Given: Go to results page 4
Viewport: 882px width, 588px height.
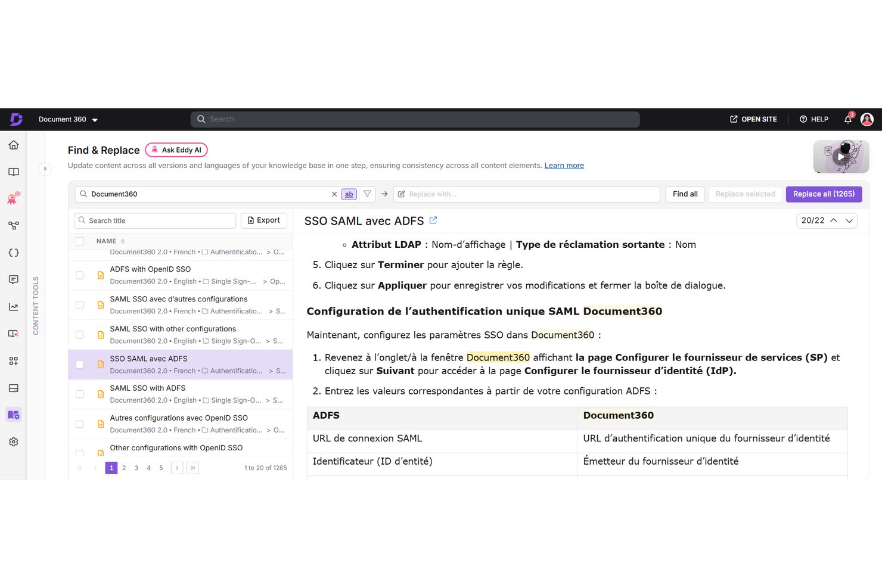Looking at the screenshot, I should [149, 468].
